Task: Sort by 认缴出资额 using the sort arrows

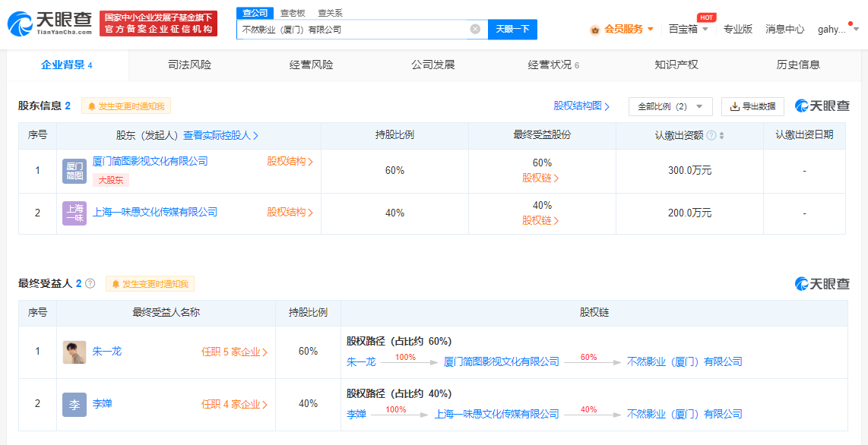Action: pos(722,135)
